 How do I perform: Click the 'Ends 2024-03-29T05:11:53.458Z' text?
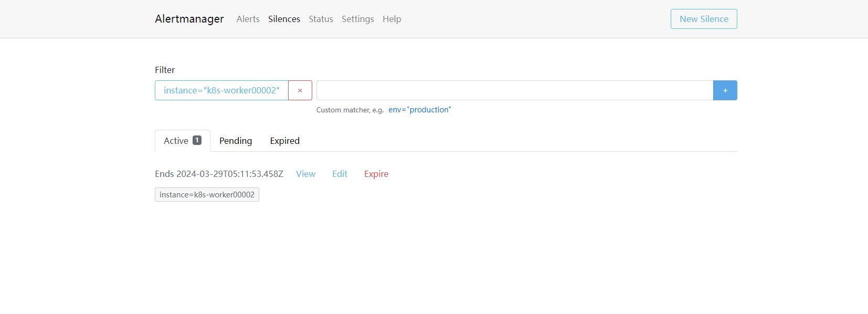click(219, 174)
